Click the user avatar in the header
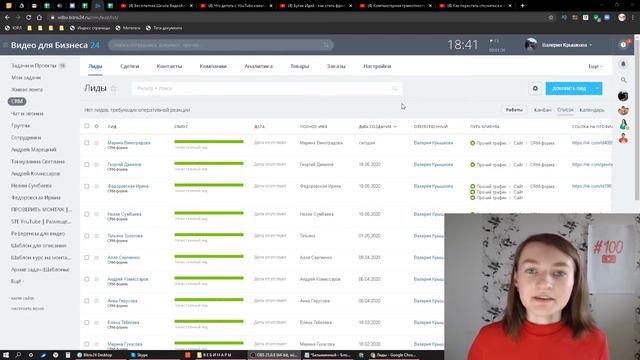The height and width of the screenshot is (360, 640). click(x=531, y=44)
